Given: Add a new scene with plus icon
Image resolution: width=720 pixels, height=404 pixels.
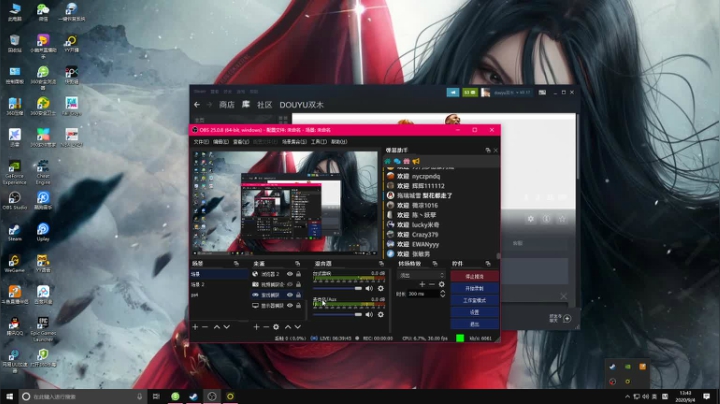Looking at the screenshot, I should pyautogui.click(x=195, y=327).
